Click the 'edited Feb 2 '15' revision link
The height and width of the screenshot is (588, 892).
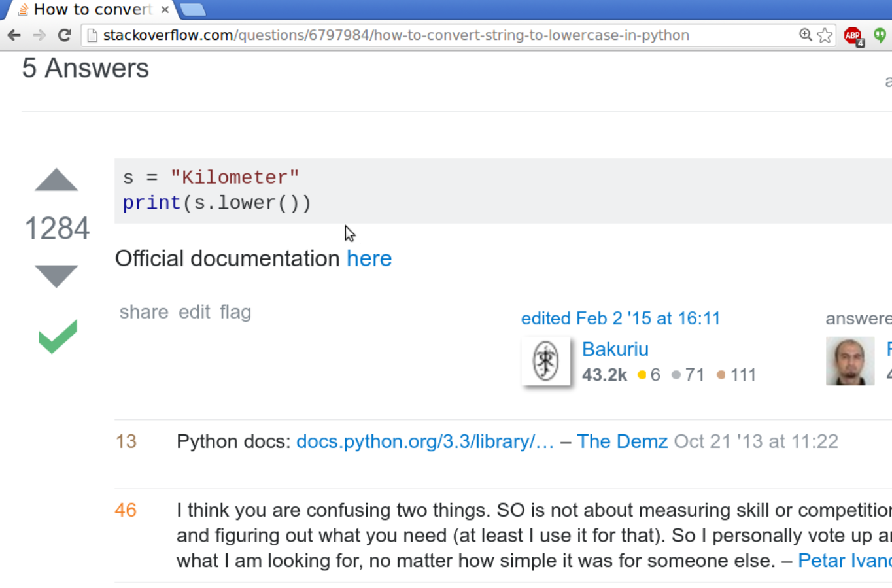620,318
